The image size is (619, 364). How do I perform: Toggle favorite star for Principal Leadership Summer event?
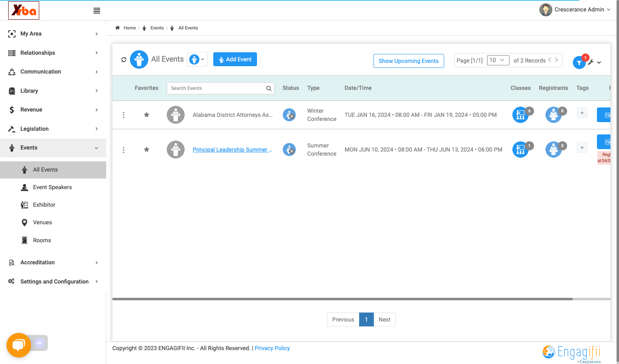(147, 150)
